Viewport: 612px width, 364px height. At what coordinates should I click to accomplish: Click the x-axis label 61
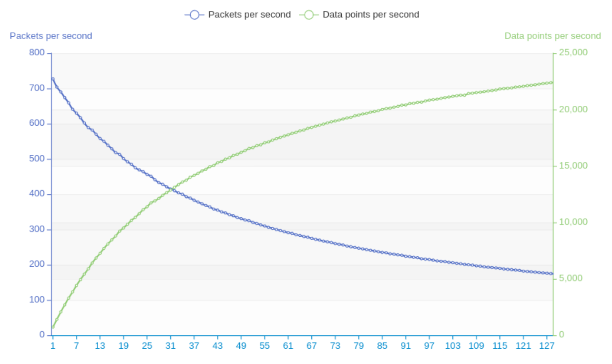pyautogui.click(x=288, y=346)
